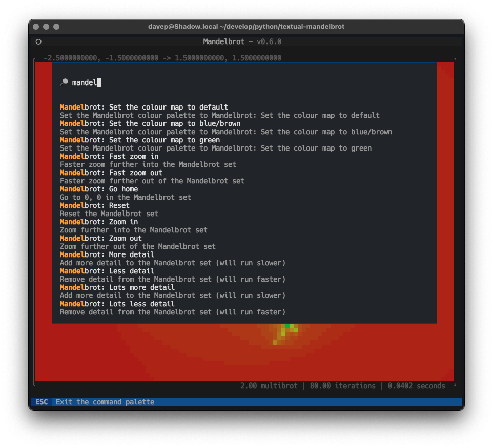Click description 'Faster zoom further out of the Mandelbrot set'
The width and height of the screenshot is (493, 448).
click(x=152, y=181)
